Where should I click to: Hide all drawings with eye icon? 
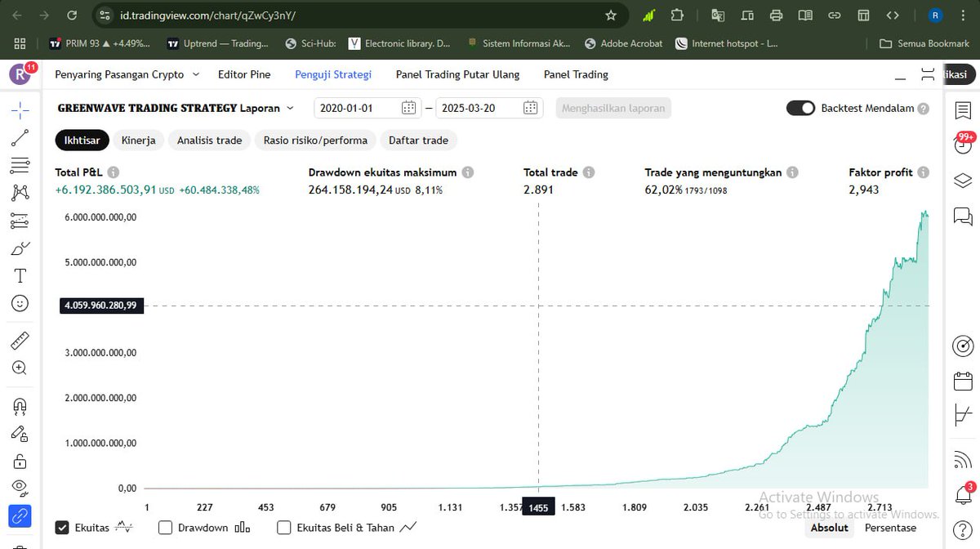click(x=20, y=489)
